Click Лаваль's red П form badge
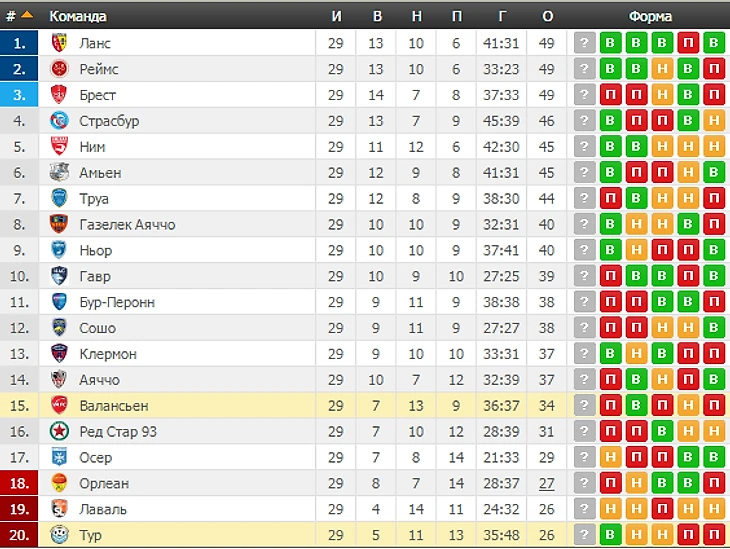The image size is (730, 549). point(662,509)
